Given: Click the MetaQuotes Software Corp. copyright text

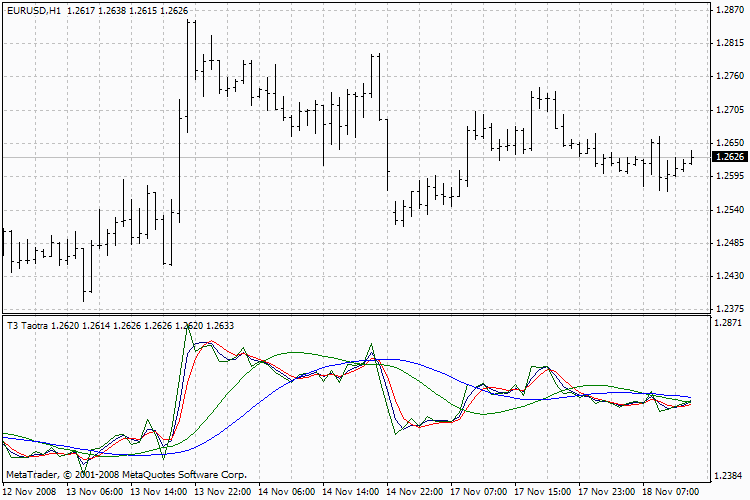Looking at the screenshot, I should pyautogui.click(x=126, y=475).
